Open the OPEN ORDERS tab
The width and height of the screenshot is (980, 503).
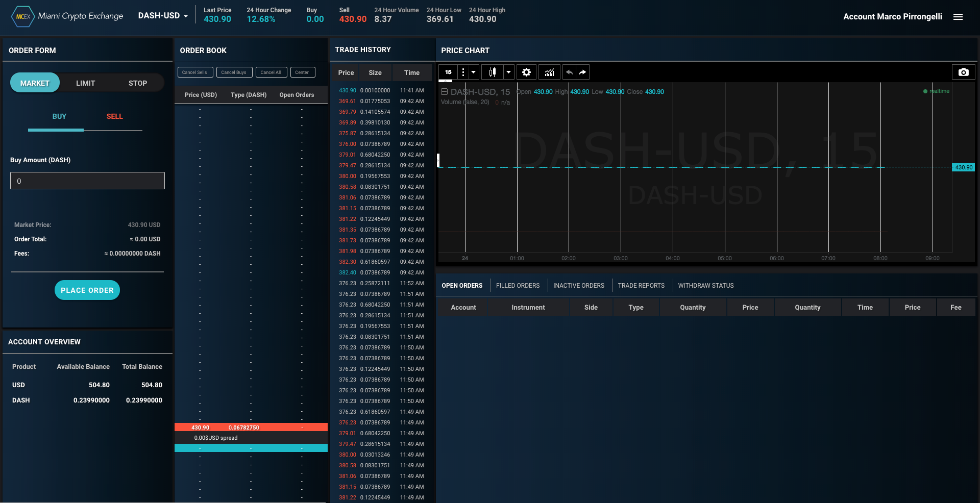[x=462, y=286]
